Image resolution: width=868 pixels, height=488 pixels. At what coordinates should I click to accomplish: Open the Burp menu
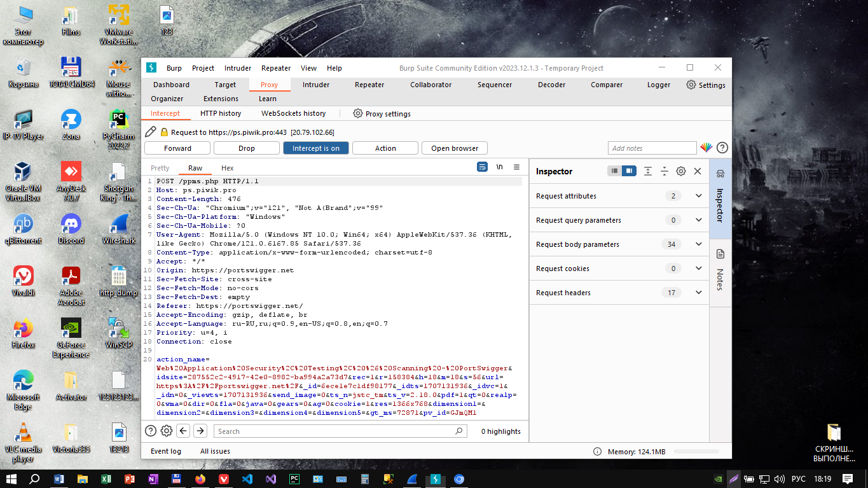coord(174,68)
